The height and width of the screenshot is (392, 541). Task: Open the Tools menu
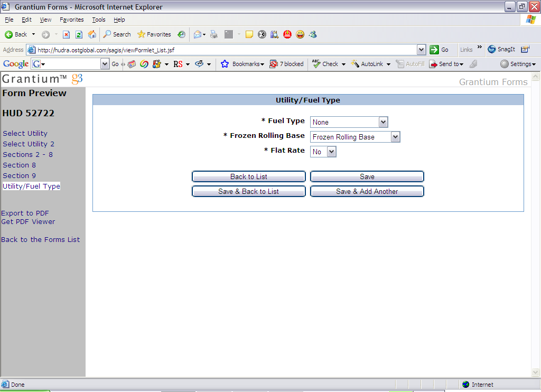pyautogui.click(x=99, y=20)
